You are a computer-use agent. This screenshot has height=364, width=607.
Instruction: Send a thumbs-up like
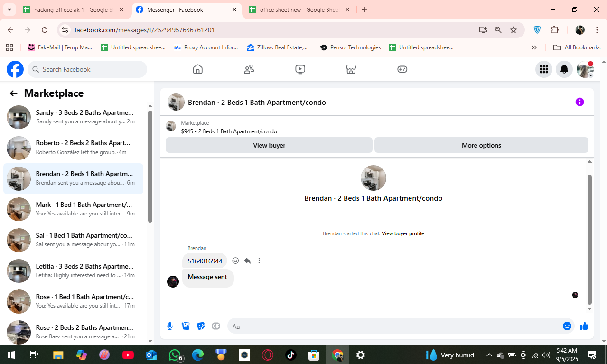pos(584,326)
